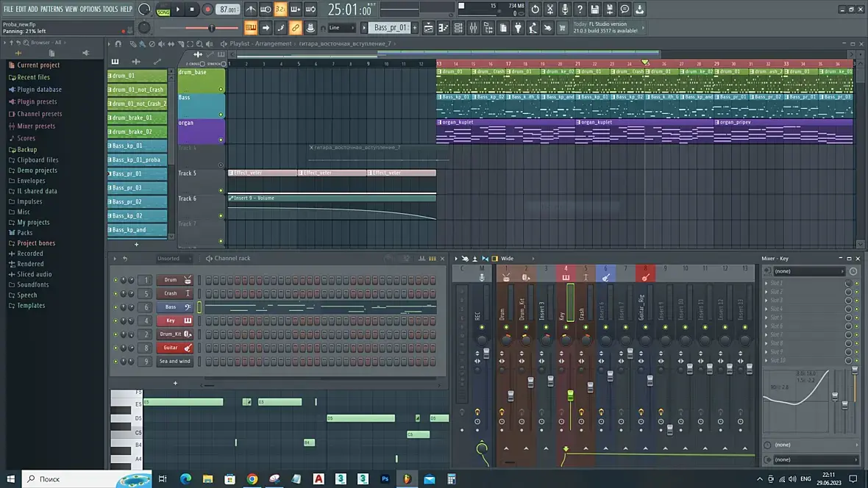Expand the Mixer presets folder
This screenshot has width=868, height=488.
(36, 126)
